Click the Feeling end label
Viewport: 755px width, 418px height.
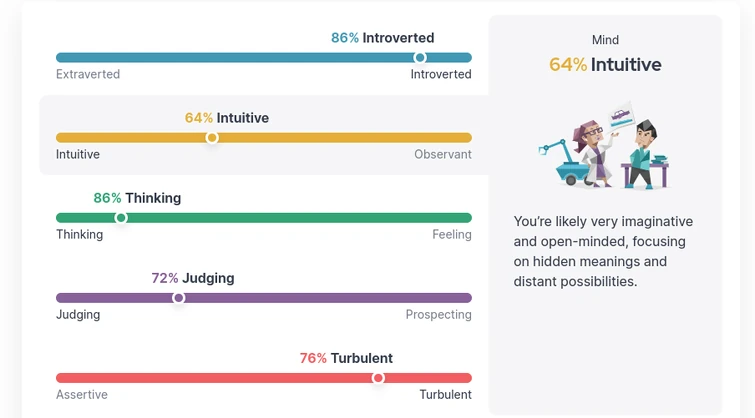pos(451,234)
